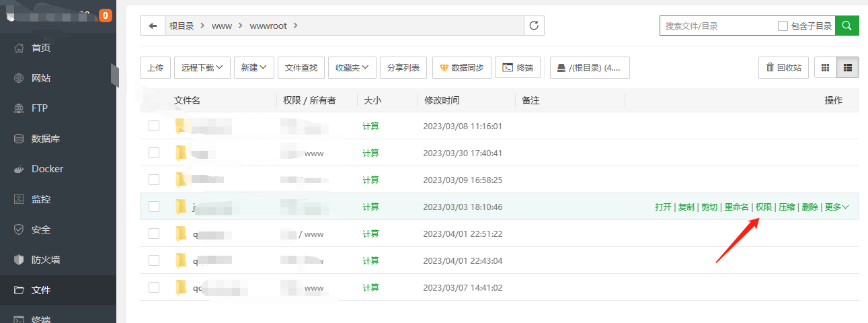
Task: Open the 远程下载 dropdown
Action: pyautogui.click(x=202, y=67)
